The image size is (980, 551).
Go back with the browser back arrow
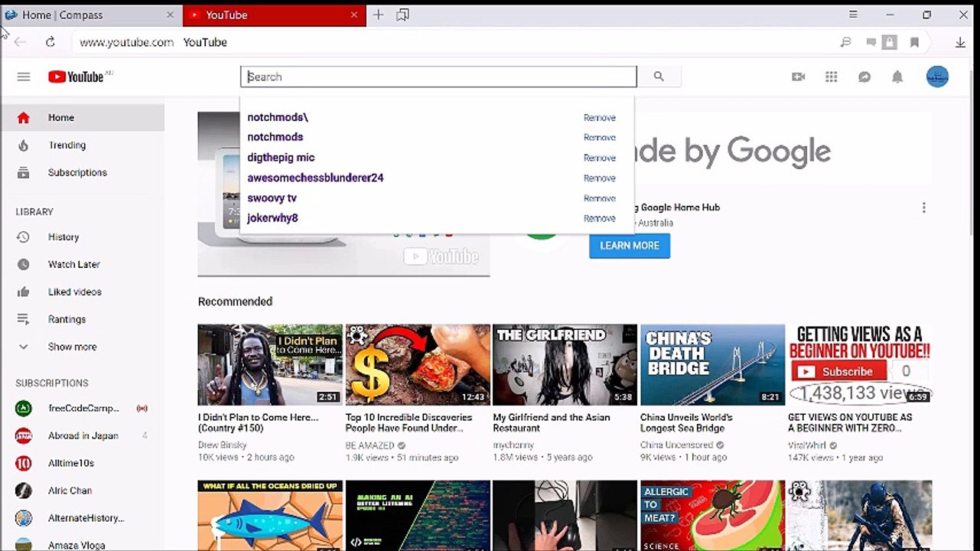click(21, 42)
